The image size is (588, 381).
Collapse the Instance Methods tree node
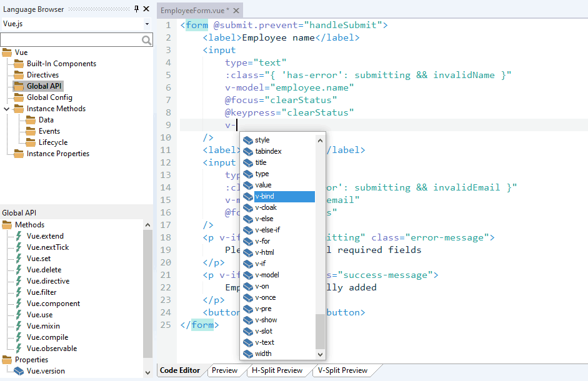point(7,109)
